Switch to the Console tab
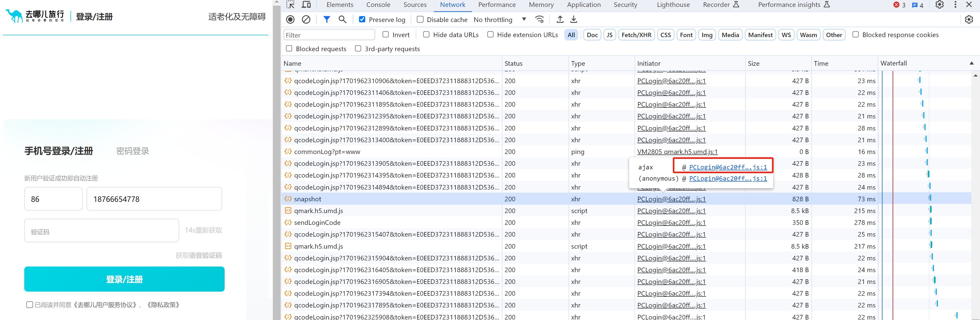The width and height of the screenshot is (980, 320). pyautogui.click(x=378, y=5)
